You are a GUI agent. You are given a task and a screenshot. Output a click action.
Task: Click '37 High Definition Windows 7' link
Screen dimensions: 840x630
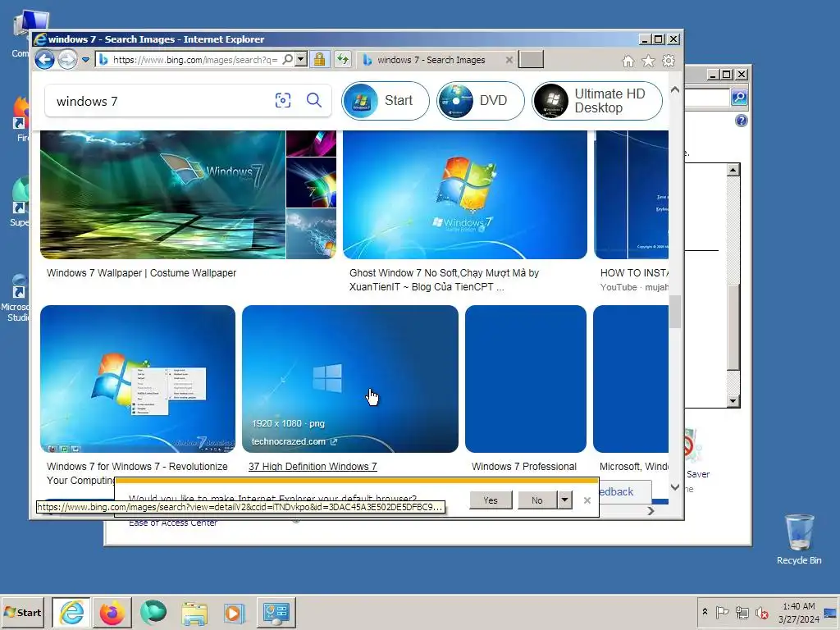coord(313,467)
